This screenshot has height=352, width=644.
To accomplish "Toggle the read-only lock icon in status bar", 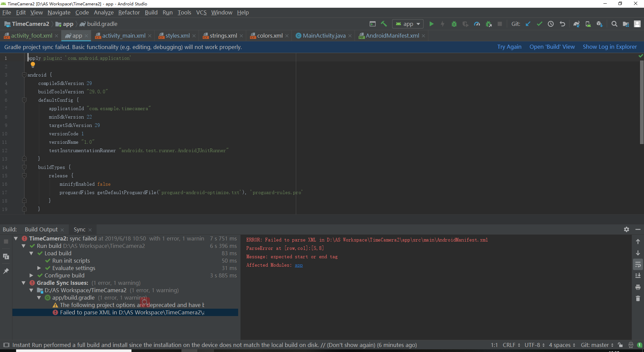I will pos(621,345).
